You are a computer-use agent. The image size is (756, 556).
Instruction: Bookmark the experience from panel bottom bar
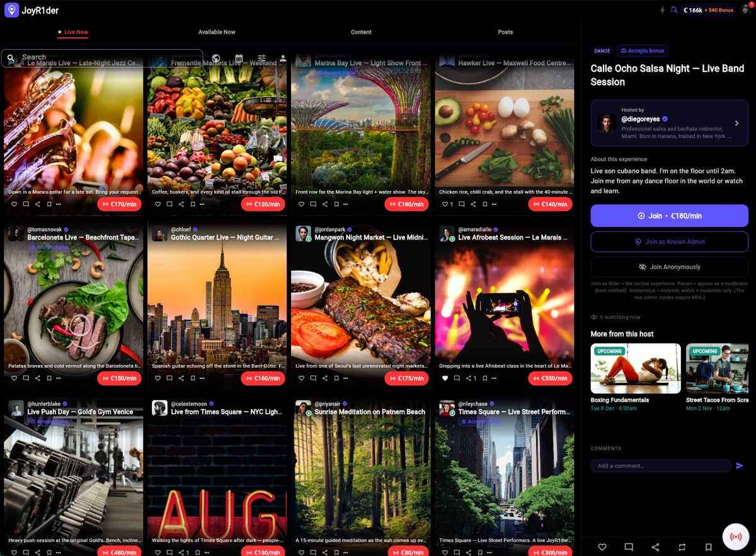(709, 547)
